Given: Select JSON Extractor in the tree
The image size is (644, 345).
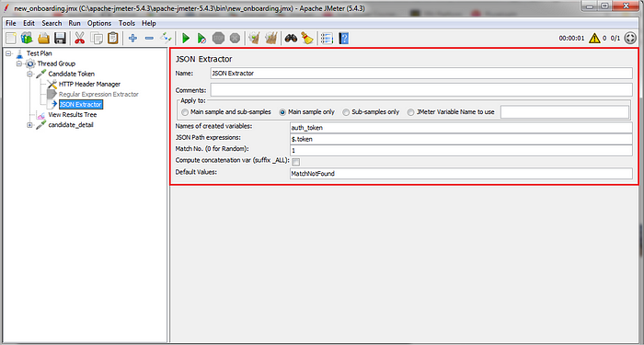Looking at the screenshot, I should 81,105.
